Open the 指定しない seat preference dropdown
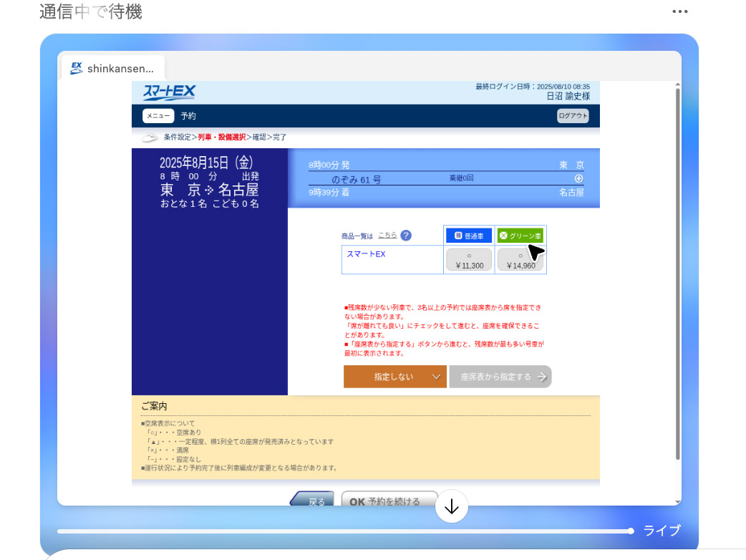 point(395,377)
